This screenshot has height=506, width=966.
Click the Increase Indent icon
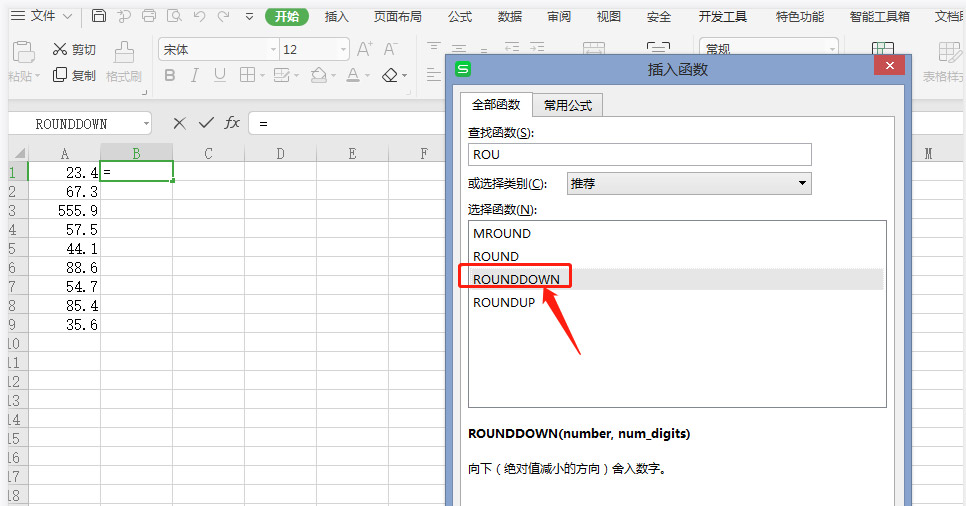pyautogui.click(x=537, y=47)
